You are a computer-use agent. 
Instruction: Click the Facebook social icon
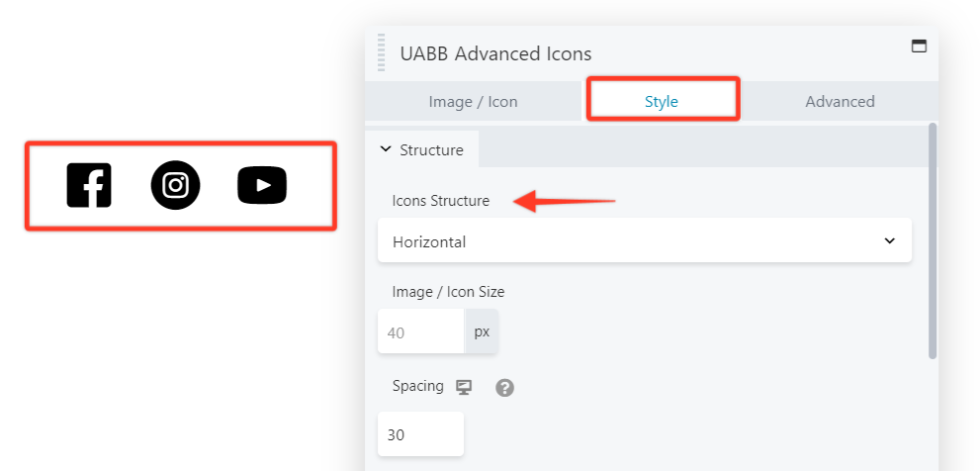pyautogui.click(x=89, y=185)
